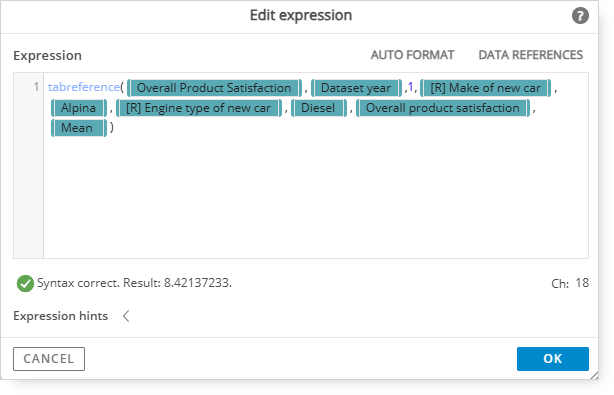Expand Expression hints with chevron arrow

(126, 316)
